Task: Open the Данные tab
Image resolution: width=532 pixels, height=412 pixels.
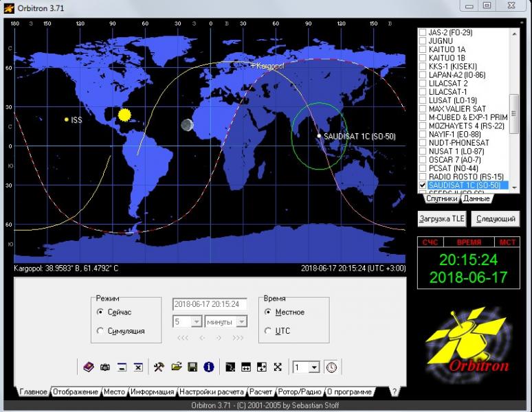Action: pyautogui.click(x=476, y=198)
